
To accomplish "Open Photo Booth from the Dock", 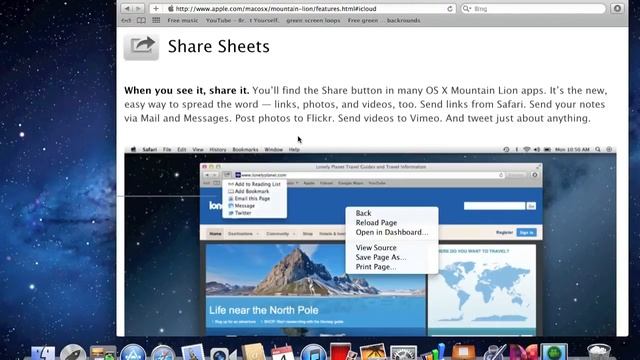I will (343, 352).
